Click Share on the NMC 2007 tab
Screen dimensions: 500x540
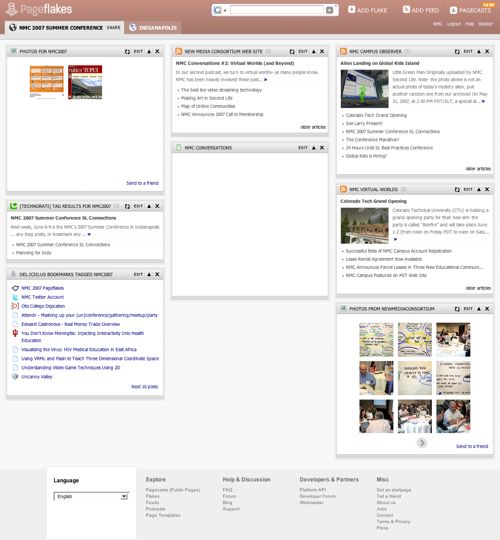coord(113,28)
